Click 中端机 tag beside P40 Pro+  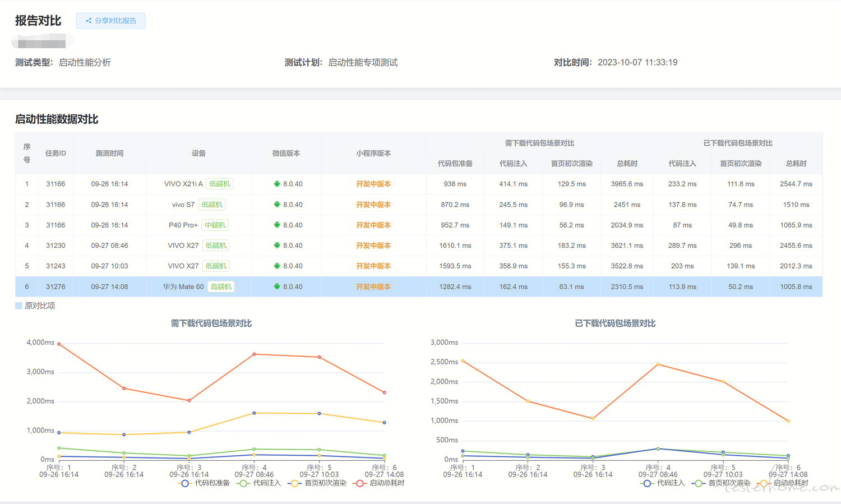click(215, 225)
